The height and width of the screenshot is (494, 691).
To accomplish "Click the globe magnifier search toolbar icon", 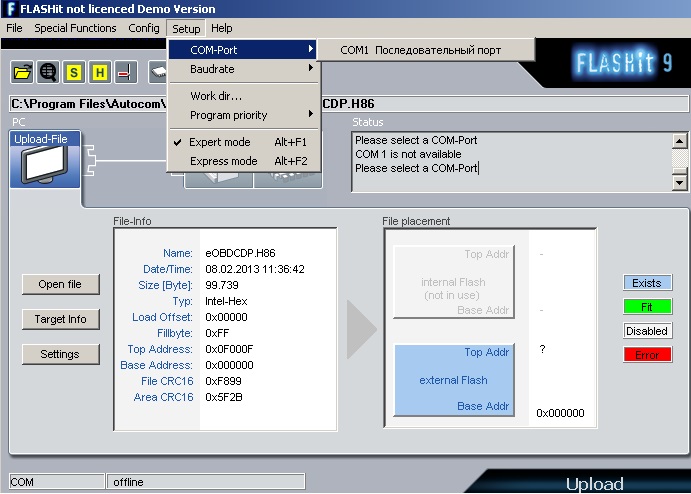I will coord(48,72).
